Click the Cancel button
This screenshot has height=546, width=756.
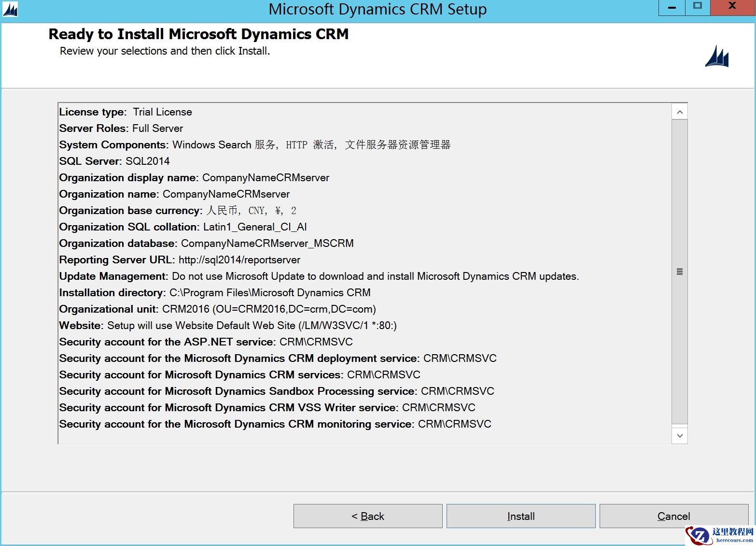(673, 516)
